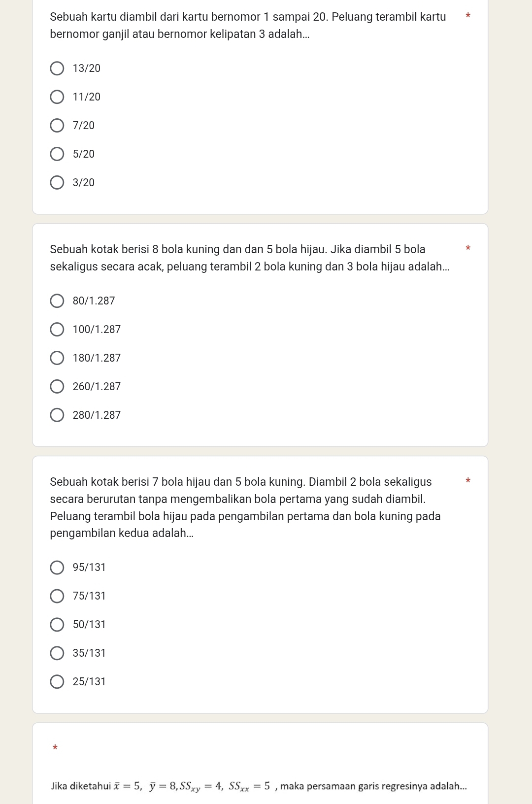Select 260/1.287 as the answer
This screenshot has width=532, height=804.
[x=57, y=387]
